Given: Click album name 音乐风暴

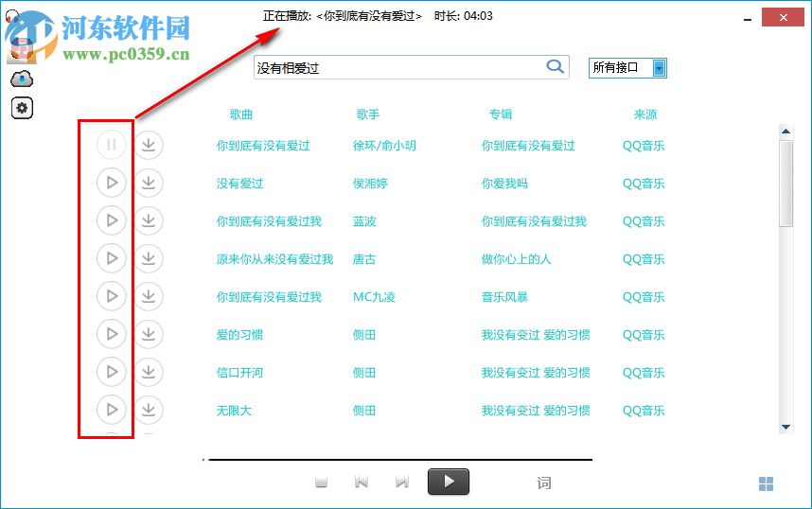Looking at the screenshot, I should click(x=504, y=297).
